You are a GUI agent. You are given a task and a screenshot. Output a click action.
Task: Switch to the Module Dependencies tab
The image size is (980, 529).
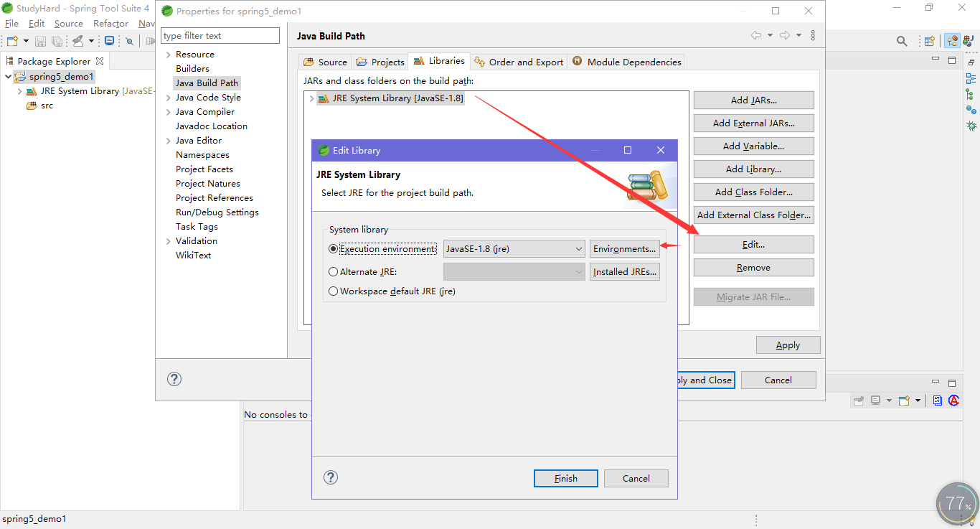pos(626,62)
